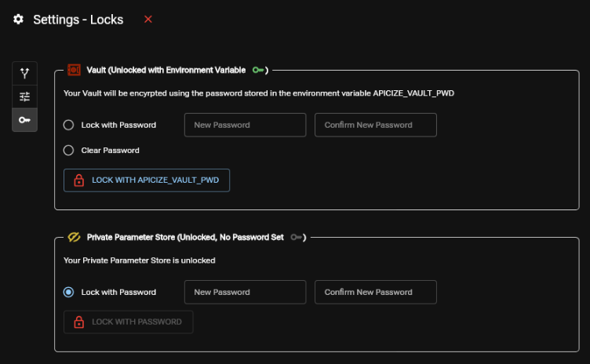
Task: Open the branching arrows tab in the sidebar
Action: [25, 74]
